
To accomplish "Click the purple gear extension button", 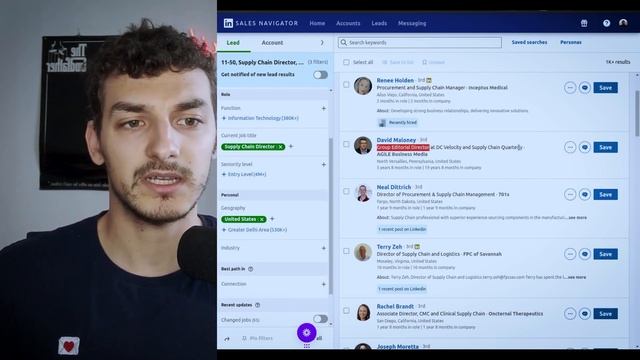I will point(307,333).
